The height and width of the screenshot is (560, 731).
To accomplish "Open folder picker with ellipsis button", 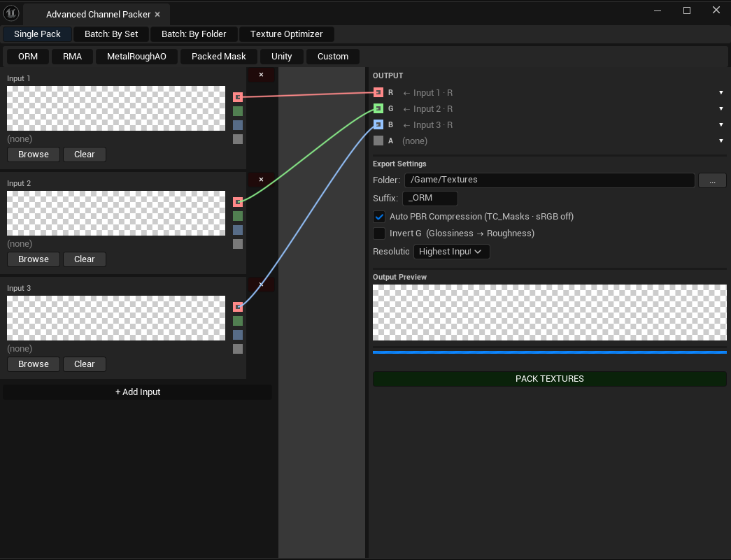I will click(712, 180).
